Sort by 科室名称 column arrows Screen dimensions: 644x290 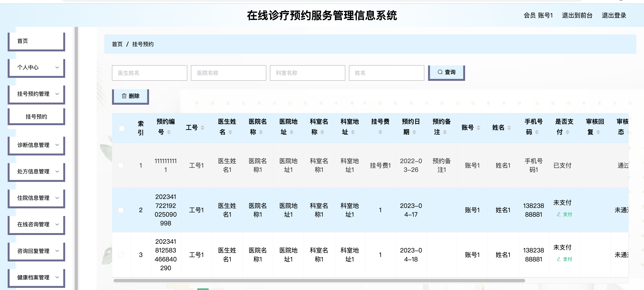(x=322, y=132)
